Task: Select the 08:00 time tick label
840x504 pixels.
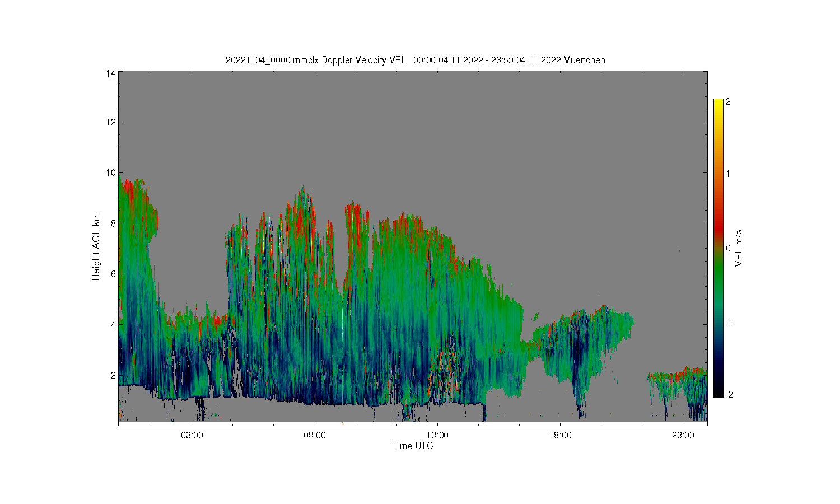Action: click(x=315, y=435)
